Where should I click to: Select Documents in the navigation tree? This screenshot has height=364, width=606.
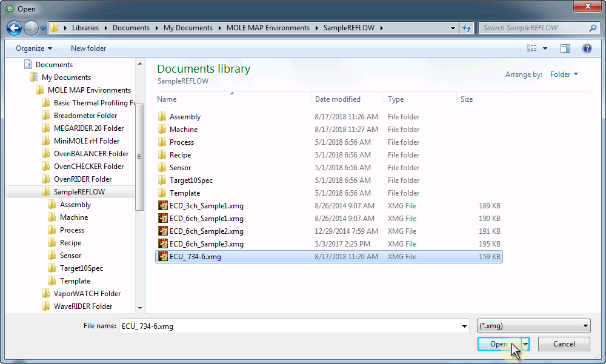point(54,65)
